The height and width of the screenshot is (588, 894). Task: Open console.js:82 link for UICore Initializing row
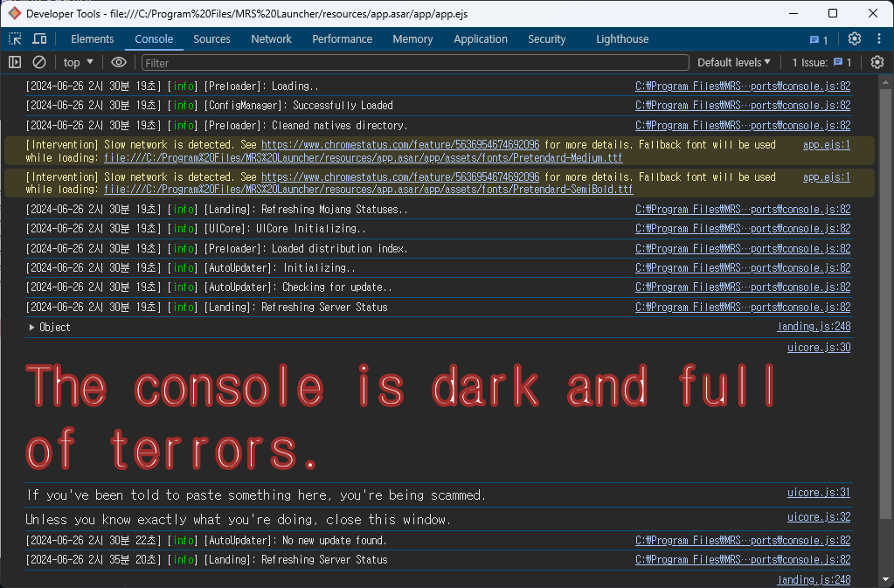pos(743,229)
